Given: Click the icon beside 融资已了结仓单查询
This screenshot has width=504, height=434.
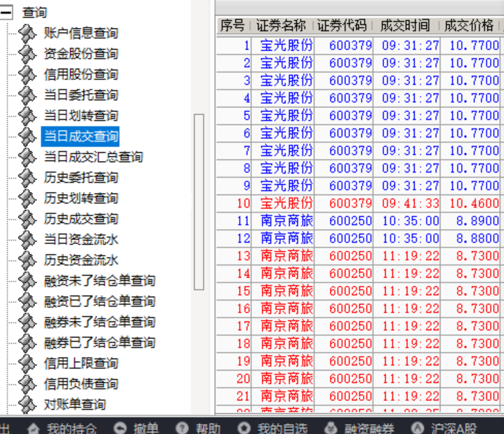Looking at the screenshot, I should tap(28, 301).
